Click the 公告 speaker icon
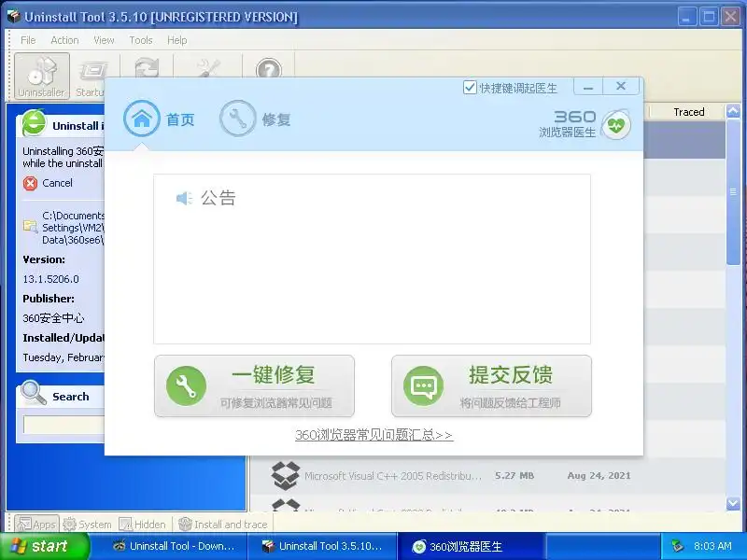The image size is (747, 560). point(184,198)
